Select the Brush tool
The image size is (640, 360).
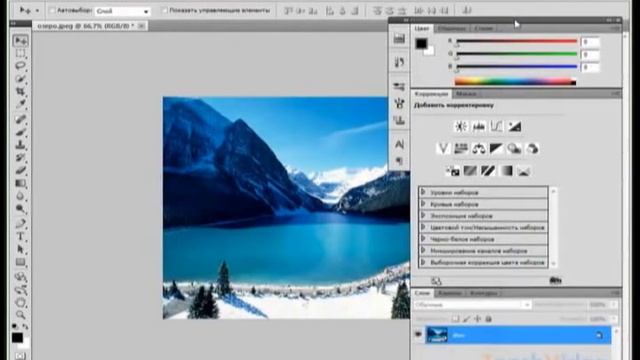click(20, 132)
